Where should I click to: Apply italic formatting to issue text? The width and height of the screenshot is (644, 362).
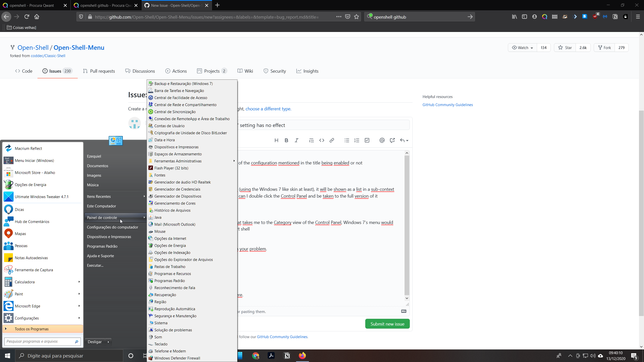click(x=296, y=140)
